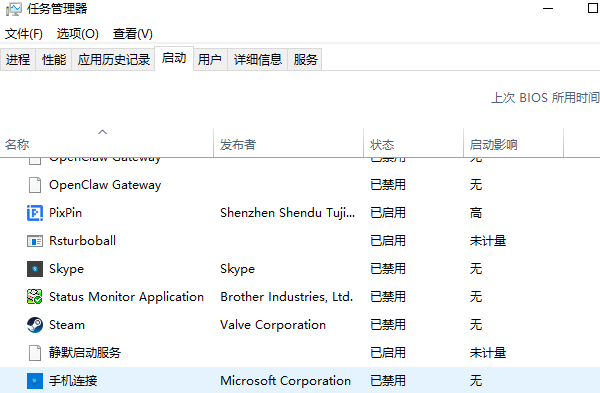
Task: Select the 启动 tab
Action: pos(174,58)
